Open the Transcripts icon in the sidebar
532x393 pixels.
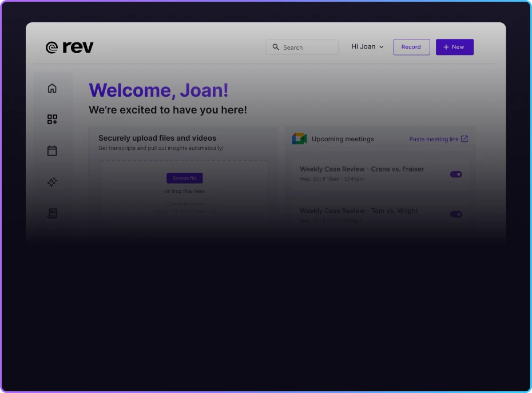[x=52, y=213]
